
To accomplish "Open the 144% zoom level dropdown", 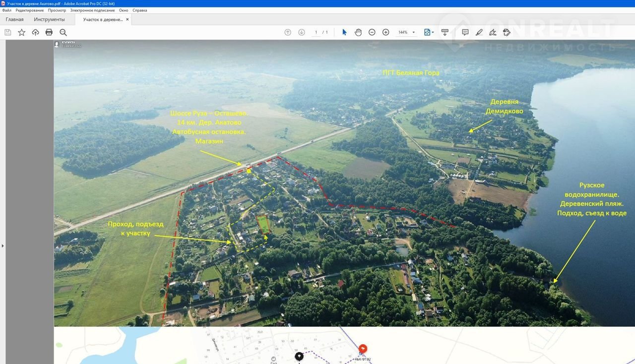I will tap(413, 32).
